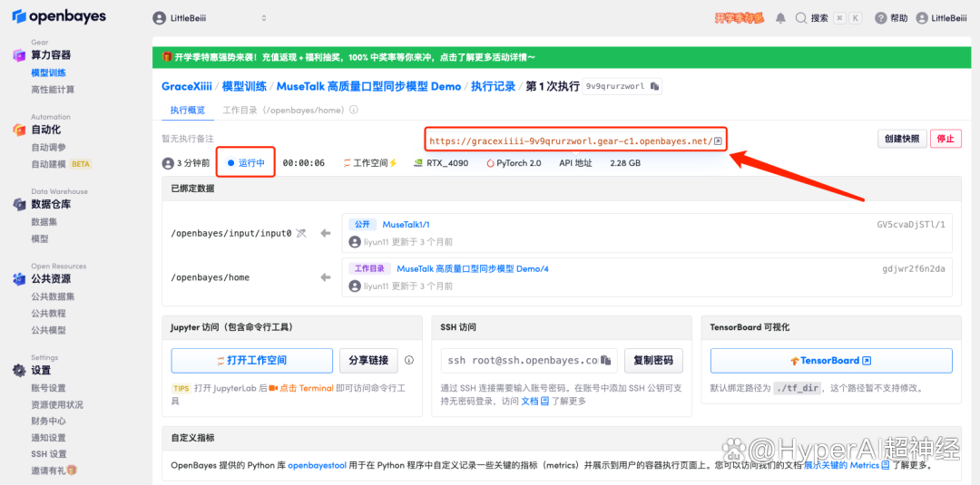Switch to 工作目录 tab
This screenshot has height=485, width=980.
pyautogui.click(x=284, y=110)
